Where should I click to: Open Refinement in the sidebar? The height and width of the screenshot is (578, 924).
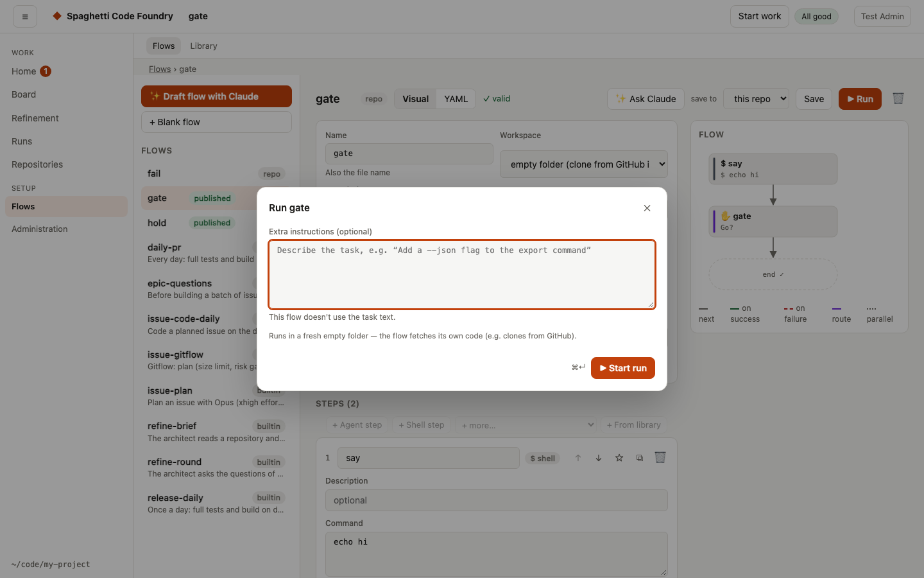click(x=66, y=118)
